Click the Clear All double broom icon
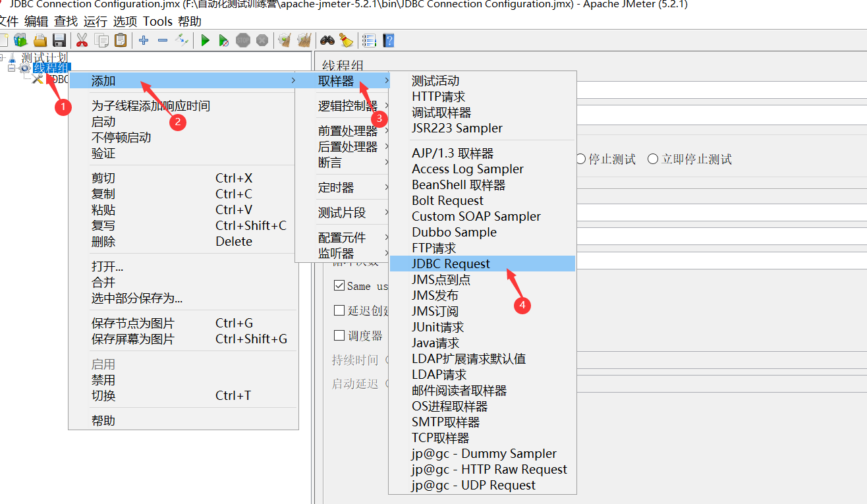Screen dimensions: 867x504 click(304, 40)
